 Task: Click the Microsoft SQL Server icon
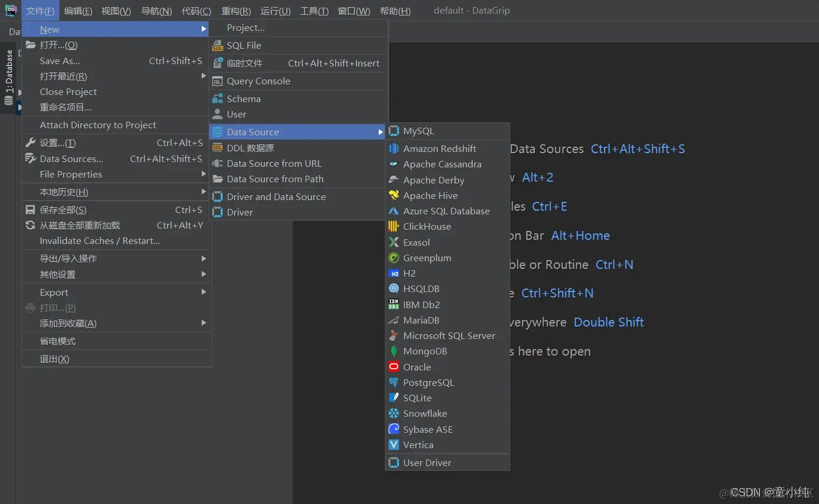pos(394,335)
